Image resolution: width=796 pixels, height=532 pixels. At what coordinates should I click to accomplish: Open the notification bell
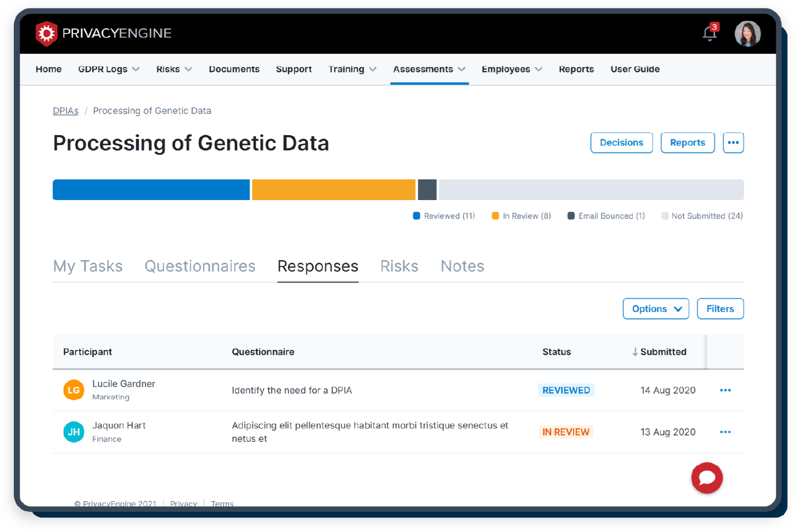pyautogui.click(x=708, y=33)
